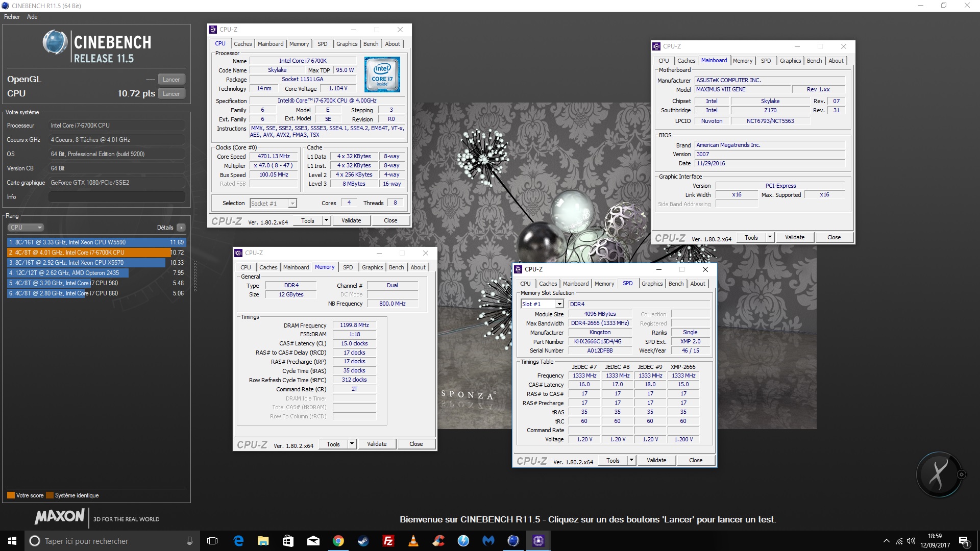Open Caches tab in CPU window
The image size is (980, 551).
243,44
